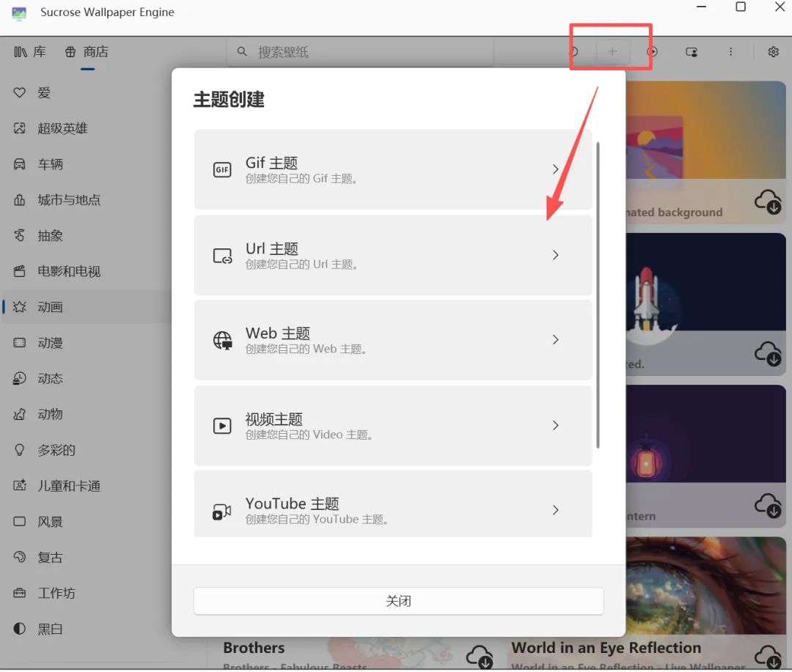792x672 pixels.
Task: Focus the 搜索壁纸 search field
Action: [x=359, y=52]
